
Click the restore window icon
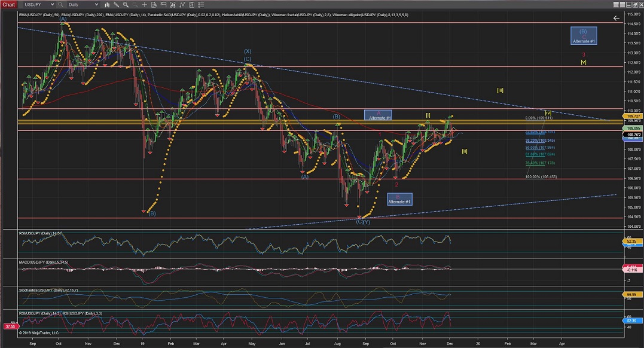pyautogui.click(x=635, y=5)
